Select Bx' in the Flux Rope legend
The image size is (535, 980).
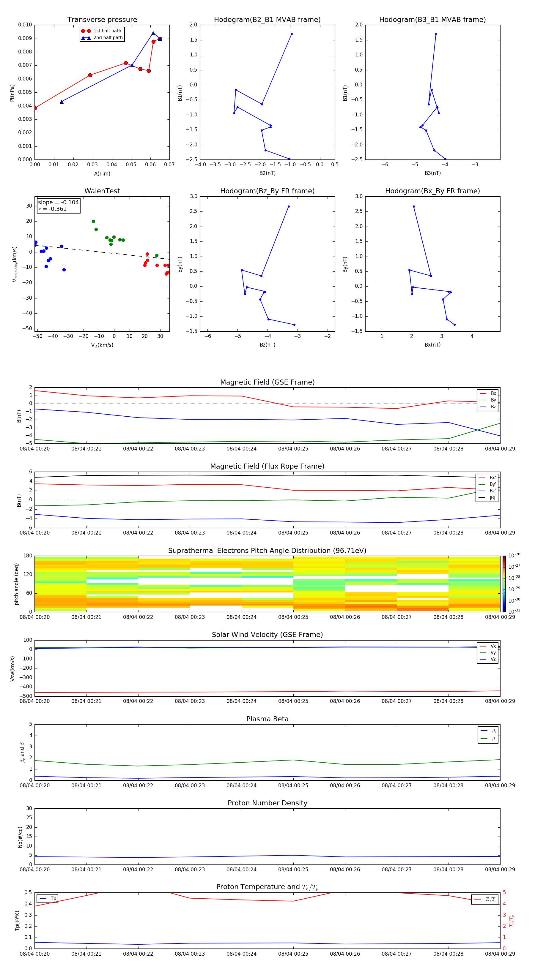click(x=488, y=478)
